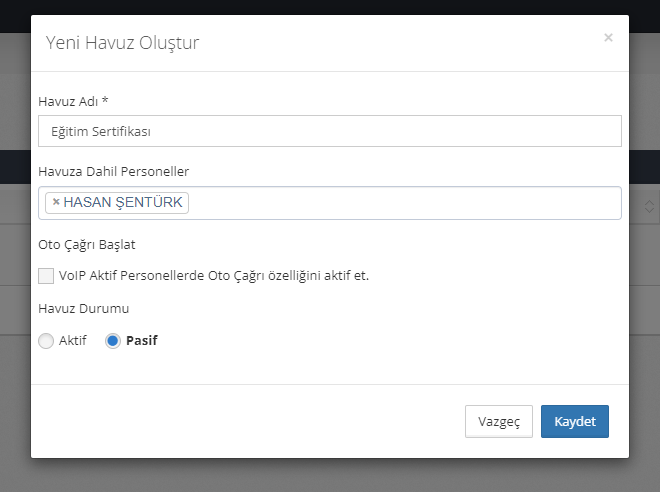Viewport: 660px width, 492px height.
Task: Click the dimmed backdrop below the dialog
Action: tap(330, 476)
